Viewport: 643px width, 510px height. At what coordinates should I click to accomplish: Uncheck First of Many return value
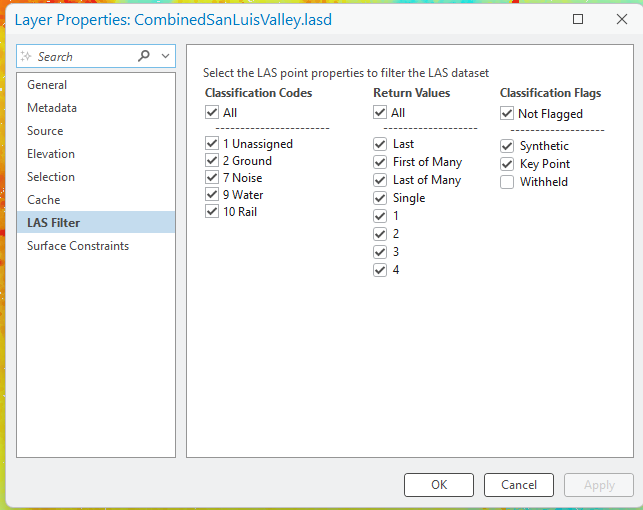380,162
